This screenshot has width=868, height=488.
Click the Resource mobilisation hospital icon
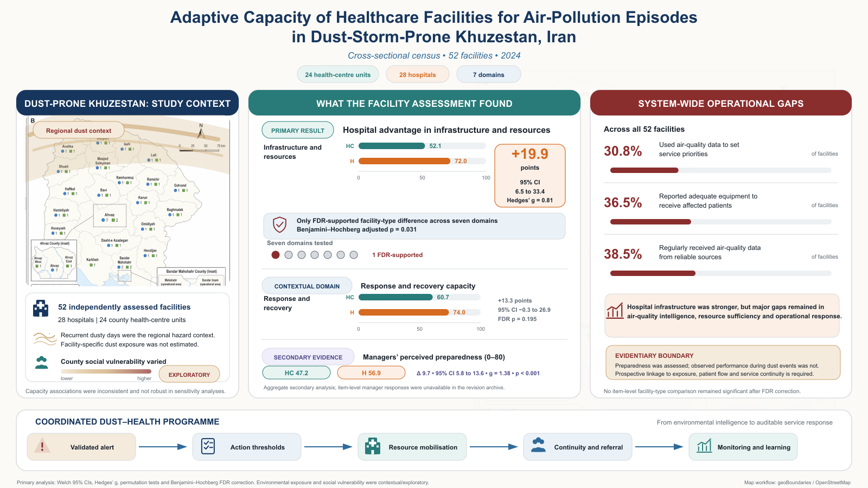pyautogui.click(x=373, y=446)
